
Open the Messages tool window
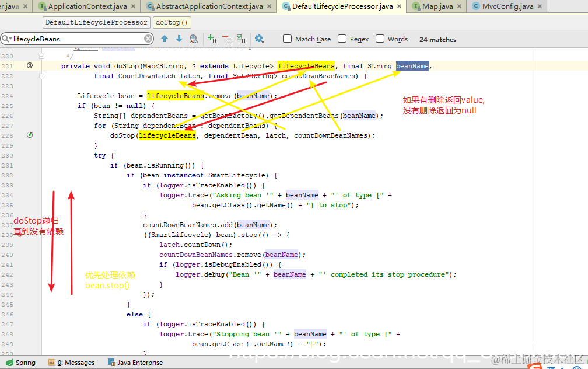click(x=71, y=363)
